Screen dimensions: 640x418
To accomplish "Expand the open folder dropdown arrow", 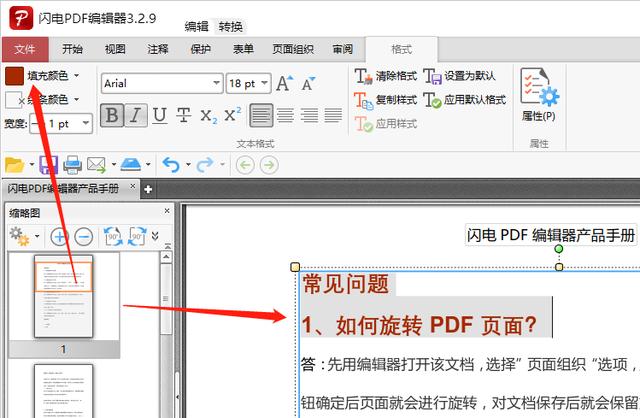I will (x=32, y=165).
